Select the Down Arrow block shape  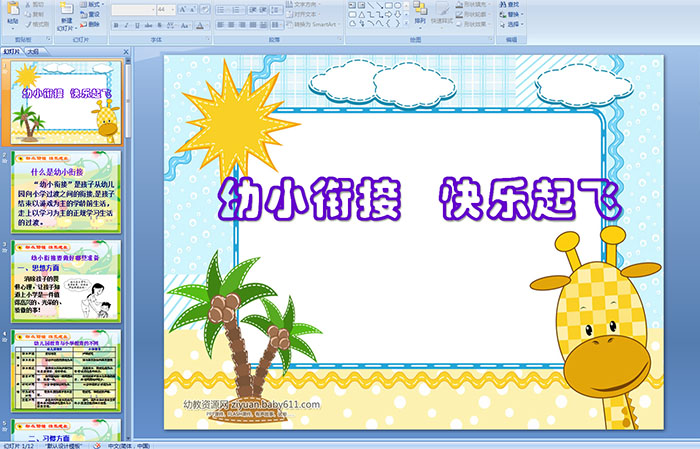pyautogui.click(x=397, y=14)
